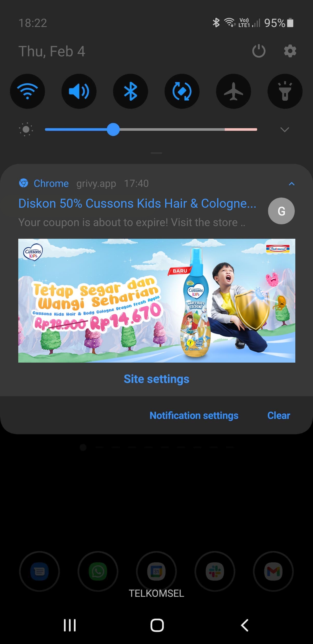Toggle Wi-Fi quick setting
The height and width of the screenshot is (644, 313).
28,91
